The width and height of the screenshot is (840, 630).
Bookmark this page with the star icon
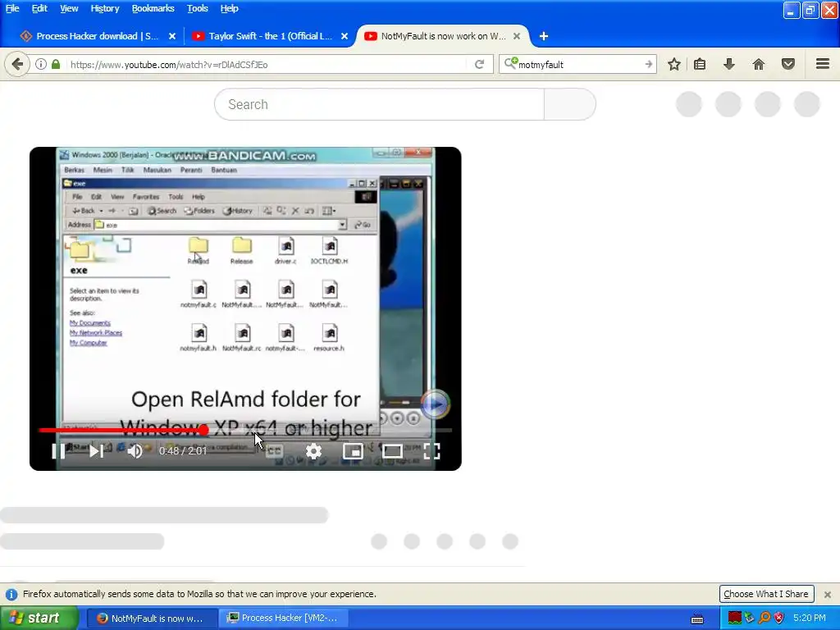pos(674,64)
